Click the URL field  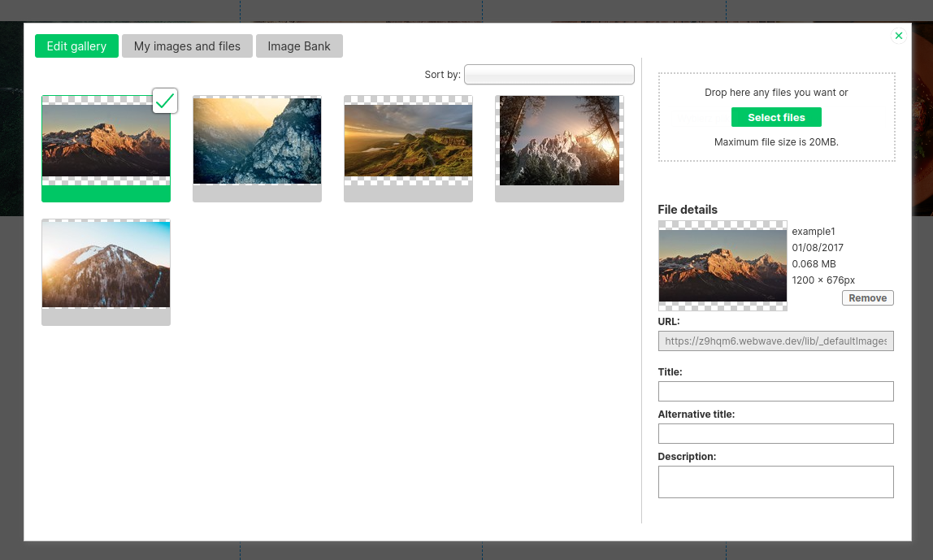coord(775,341)
